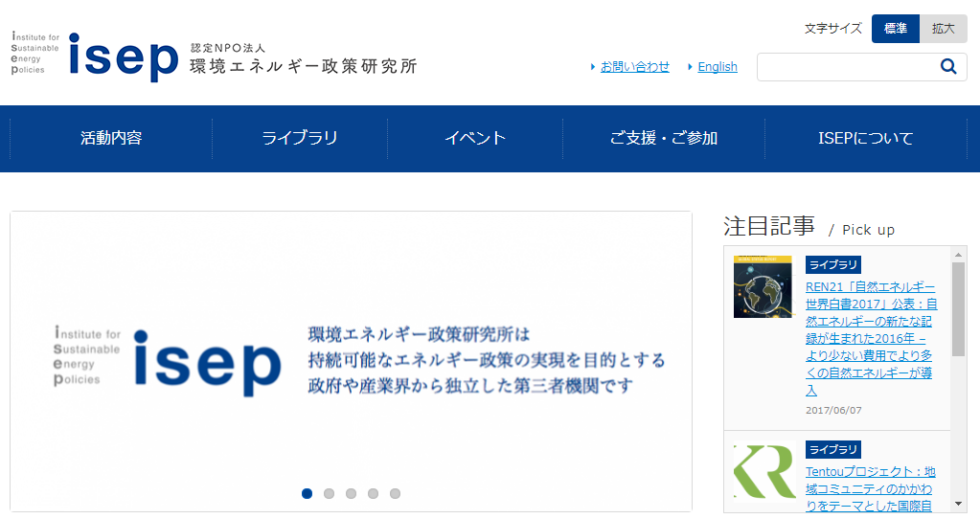Open the Tentouプロジェクト article link

[870, 489]
